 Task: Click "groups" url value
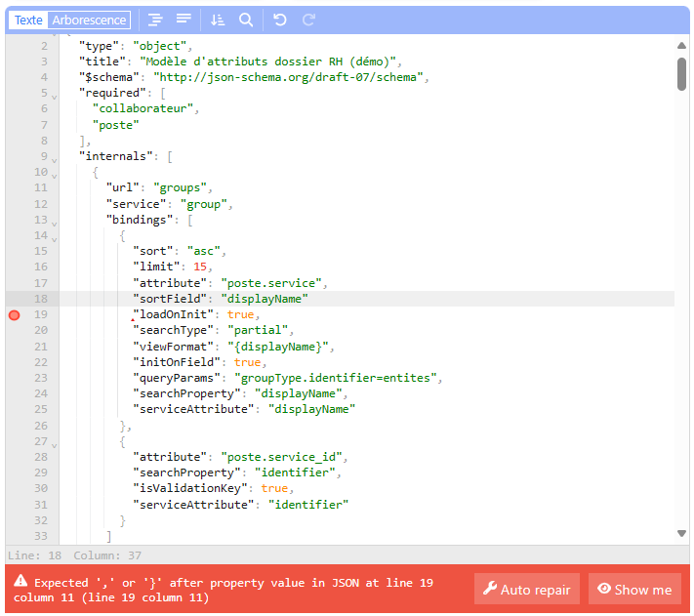(180, 187)
